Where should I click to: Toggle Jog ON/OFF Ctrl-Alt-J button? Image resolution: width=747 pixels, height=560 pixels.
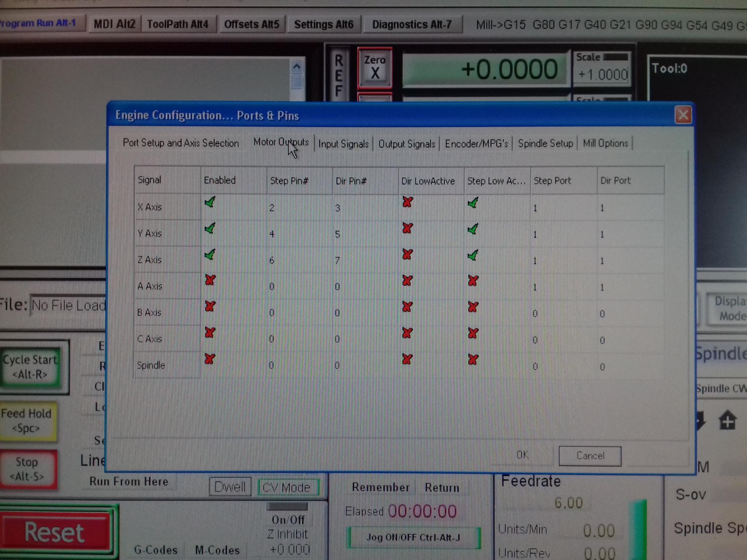pyautogui.click(x=413, y=537)
